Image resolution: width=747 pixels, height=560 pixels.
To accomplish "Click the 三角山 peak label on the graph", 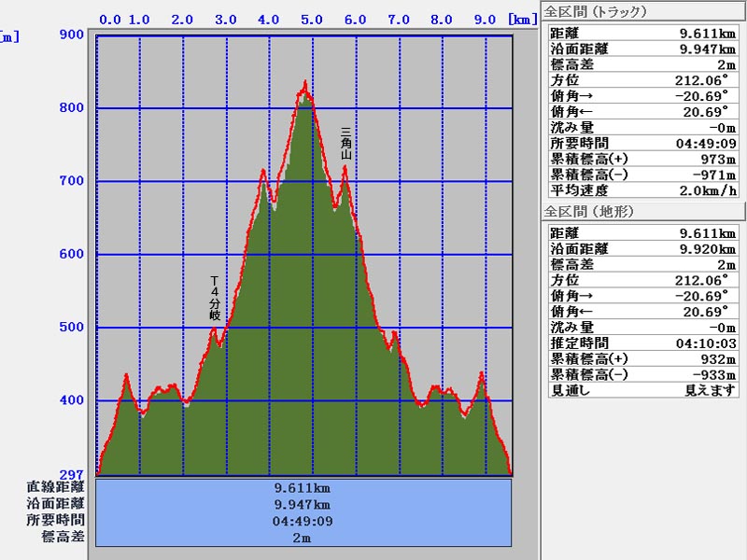I will tap(345, 145).
